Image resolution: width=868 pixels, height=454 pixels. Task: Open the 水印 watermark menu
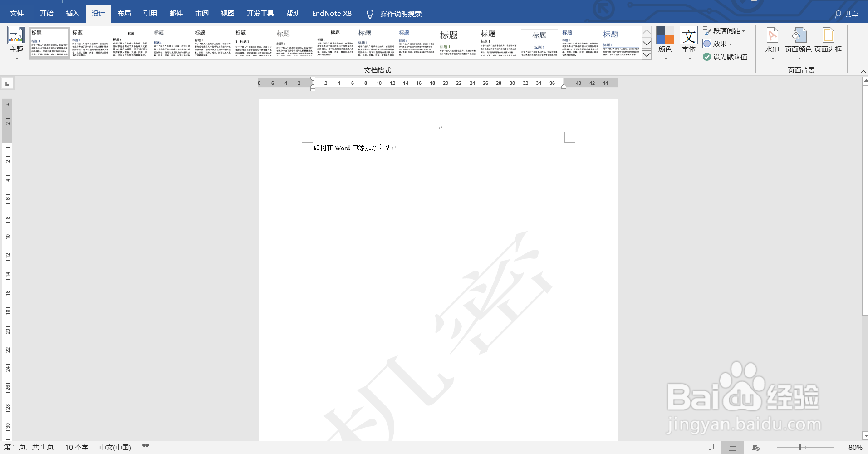point(772,44)
